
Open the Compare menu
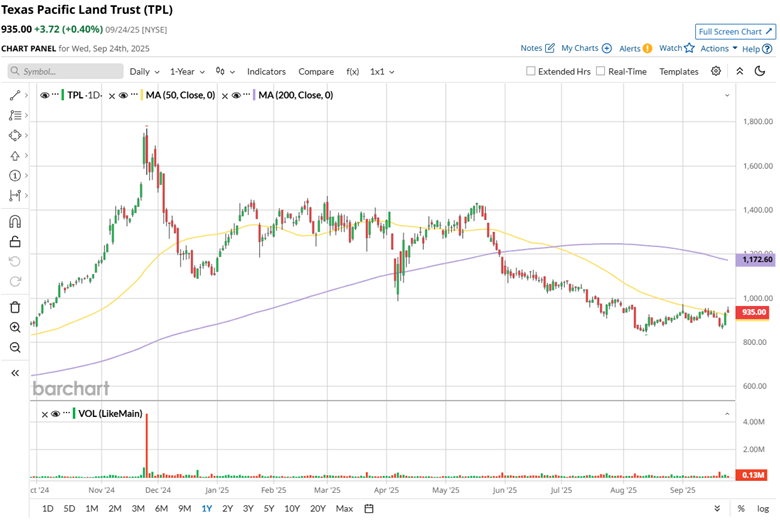316,72
